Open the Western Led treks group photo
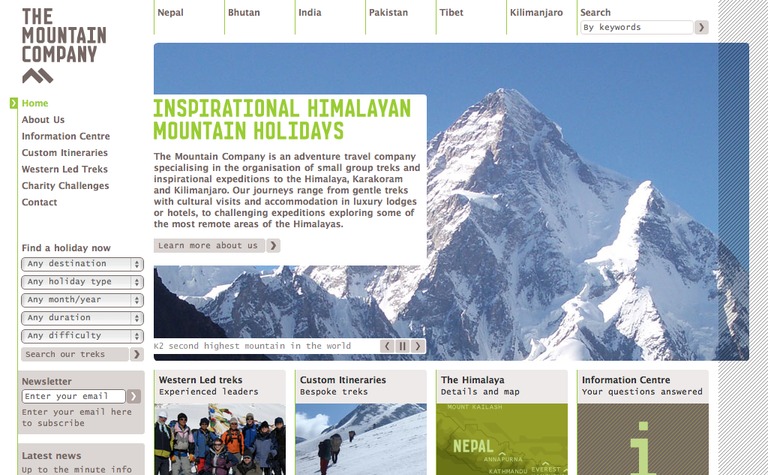The width and height of the screenshot is (768, 475). (x=220, y=439)
